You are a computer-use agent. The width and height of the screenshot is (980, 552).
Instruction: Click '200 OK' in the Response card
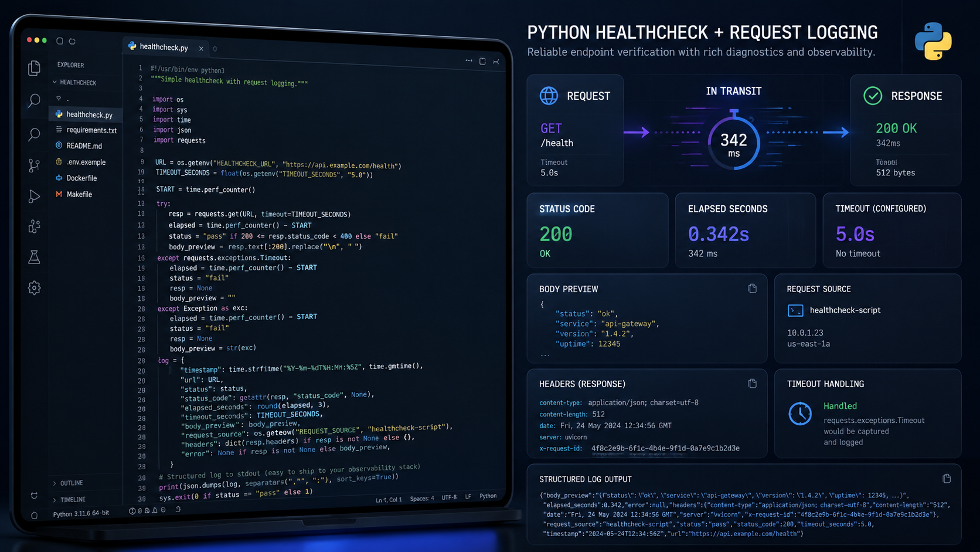click(896, 128)
